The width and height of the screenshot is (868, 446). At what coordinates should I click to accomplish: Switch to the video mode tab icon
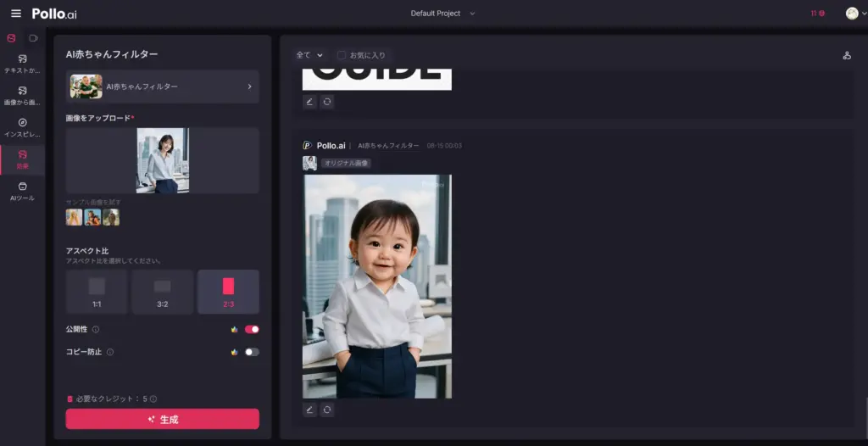pyautogui.click(x=33, y=38)
